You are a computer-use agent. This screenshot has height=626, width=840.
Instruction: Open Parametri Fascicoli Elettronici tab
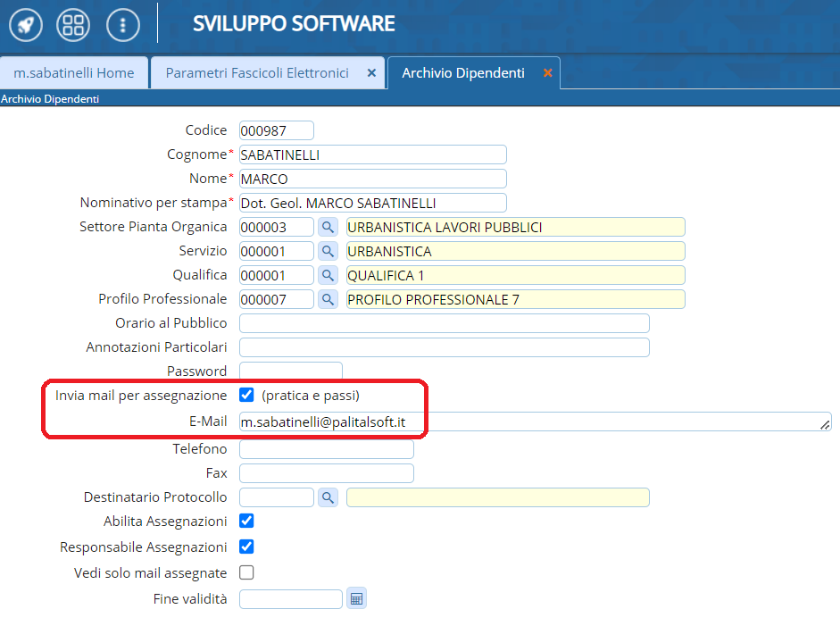[257, 73]
